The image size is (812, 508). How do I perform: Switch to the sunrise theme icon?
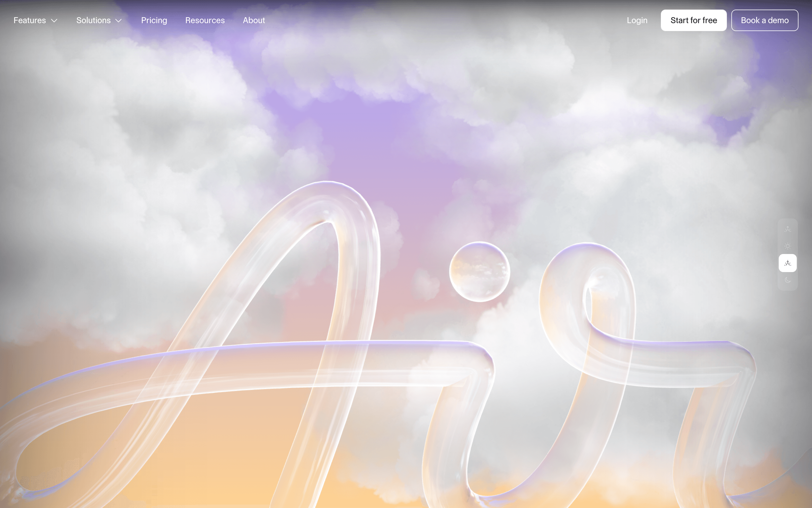pos(787,229)
